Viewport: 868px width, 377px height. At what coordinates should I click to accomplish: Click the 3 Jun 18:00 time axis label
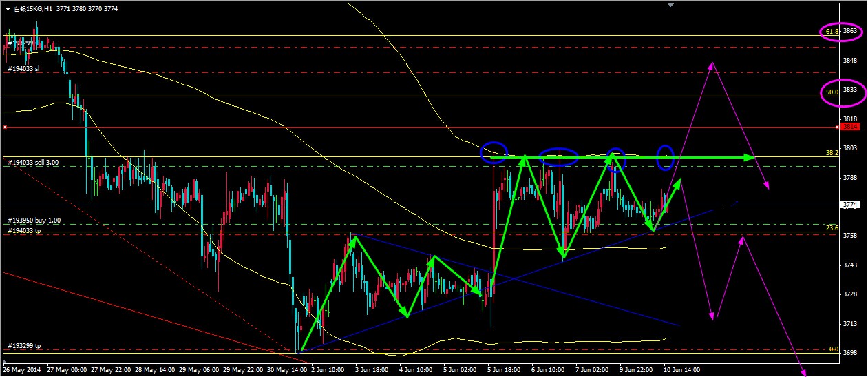373,369
